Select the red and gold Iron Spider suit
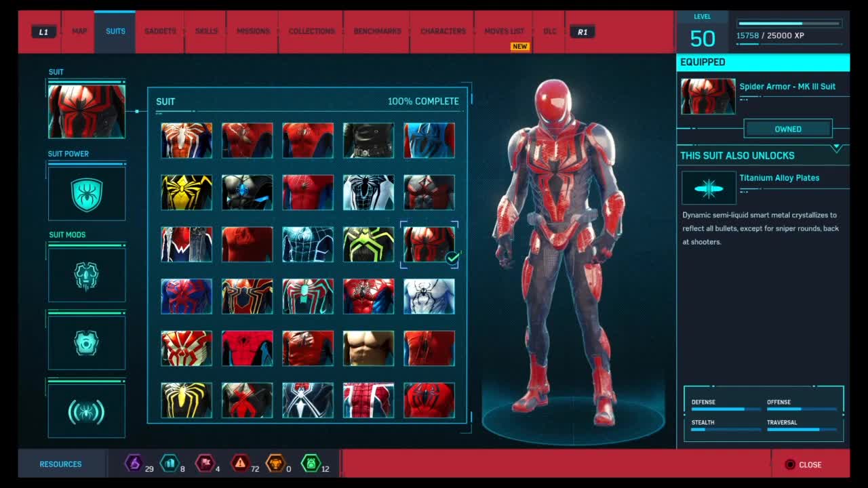Screen dimensions: 868x488 [248, 297]
